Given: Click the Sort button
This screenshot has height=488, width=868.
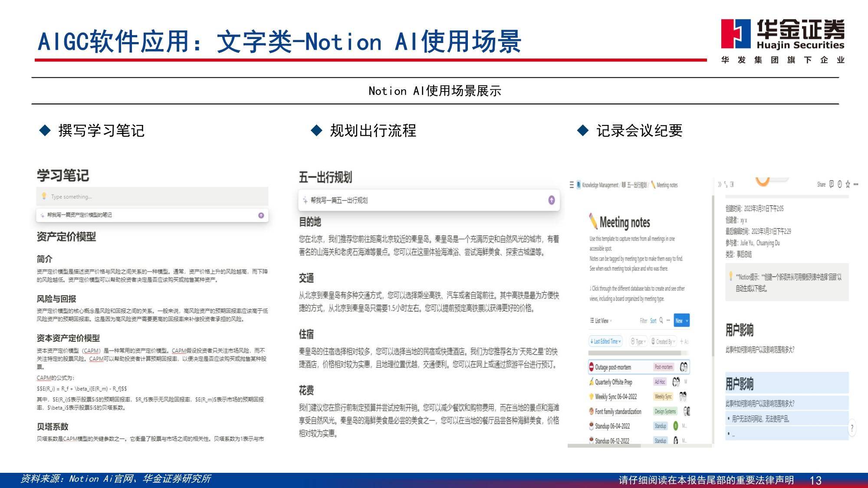Looking at the screenshot, I should pyautogui.click(x=653, y=321).
